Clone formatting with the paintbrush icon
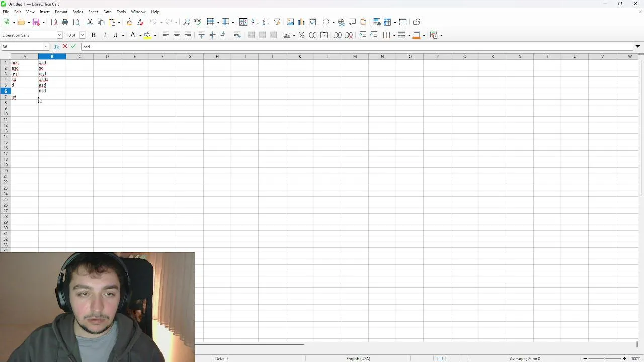This screenshot has width=644, height=362. pos(129,22)
